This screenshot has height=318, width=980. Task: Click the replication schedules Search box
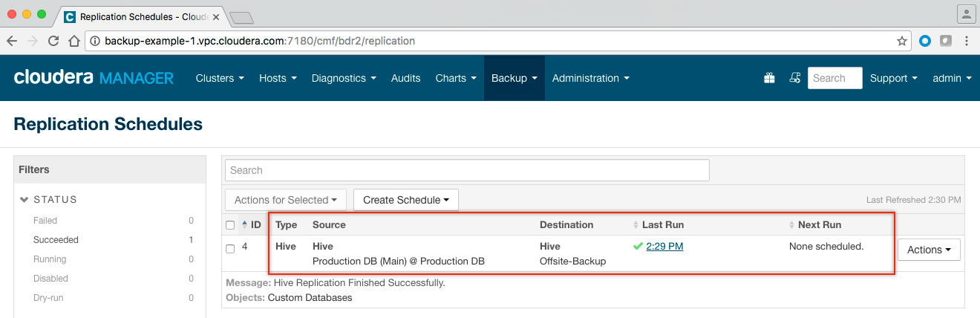pos(467,170)
